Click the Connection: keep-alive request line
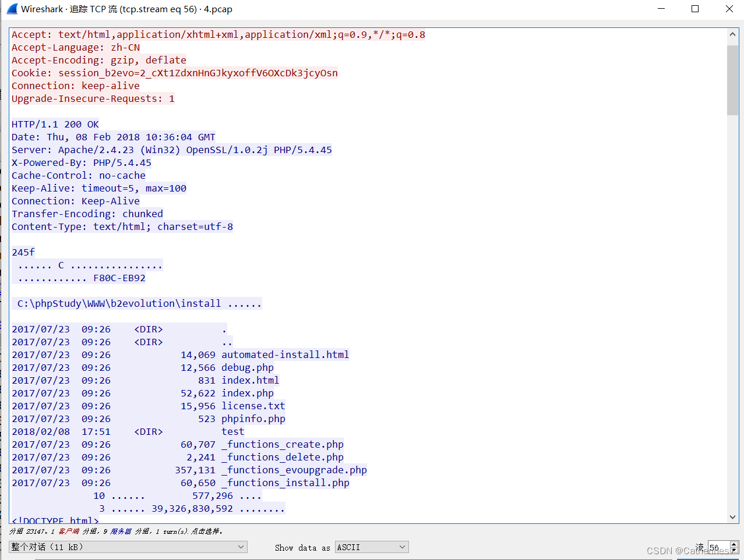This screenshot has height=560, width=744. click(x=76, y=86)
